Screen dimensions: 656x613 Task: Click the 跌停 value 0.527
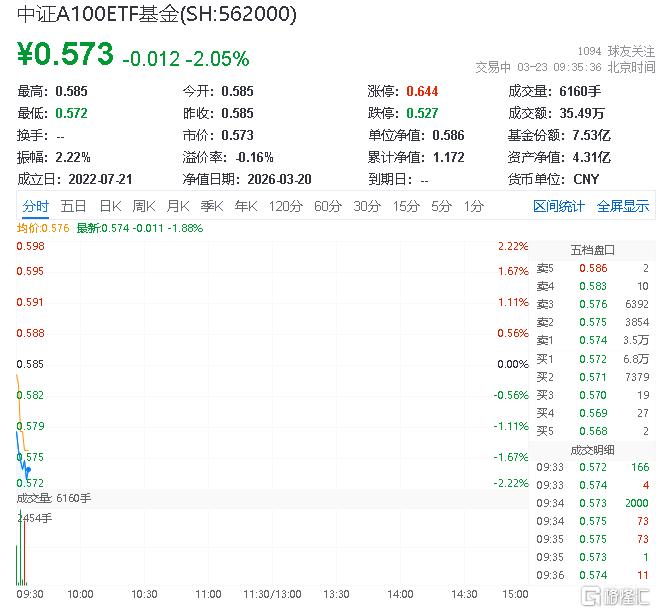pyautogui.click(x=422, y=113)
